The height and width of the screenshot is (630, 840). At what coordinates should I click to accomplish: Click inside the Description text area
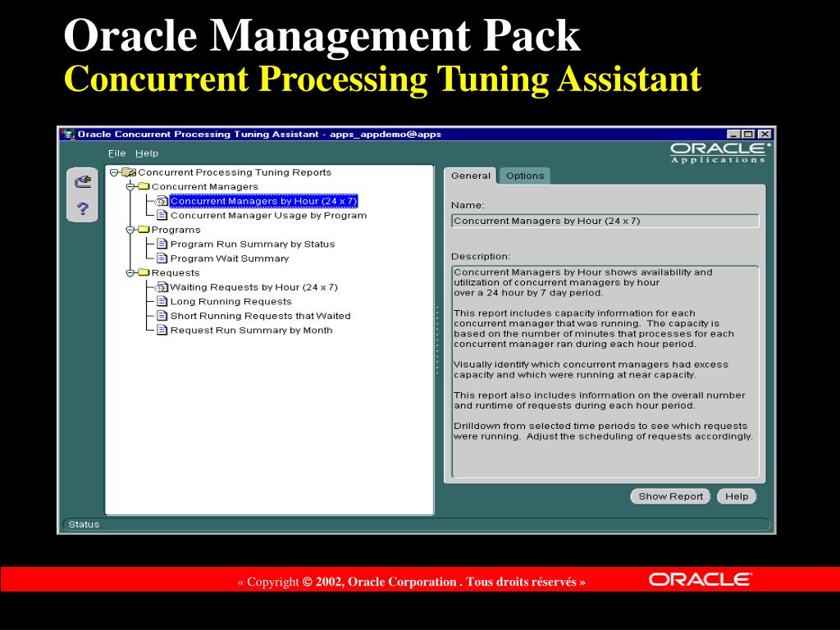605,372
